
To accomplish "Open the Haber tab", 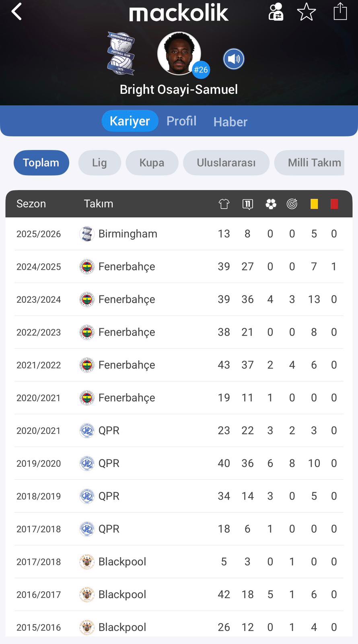I will (230, 122).
